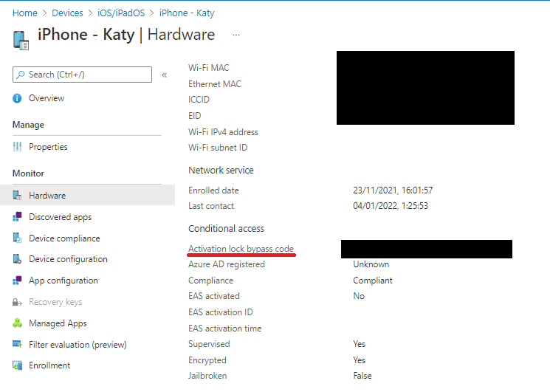Open Recovery keys menu item

tap(55, 302)
